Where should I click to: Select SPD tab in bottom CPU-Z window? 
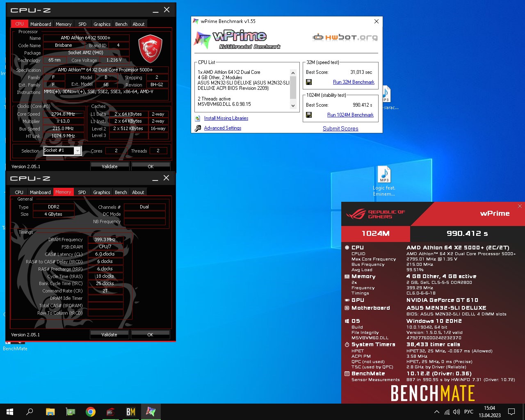click(82, 192)
